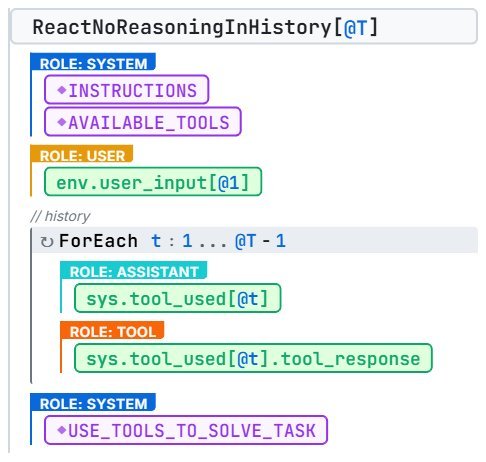This screenshot has width=486, height=462.
Task: Collapse the ForEach loop header
Action: 255,241
